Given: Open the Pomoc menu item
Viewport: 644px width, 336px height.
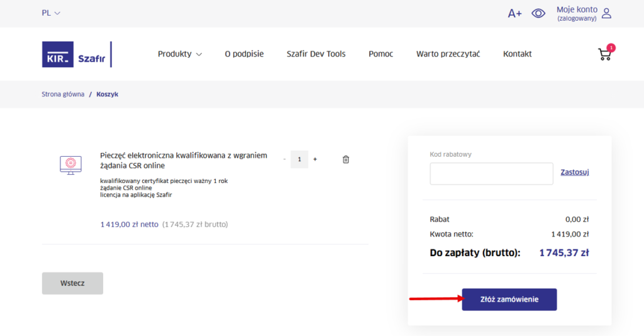Looking at the screenshot, I should 380,54.
